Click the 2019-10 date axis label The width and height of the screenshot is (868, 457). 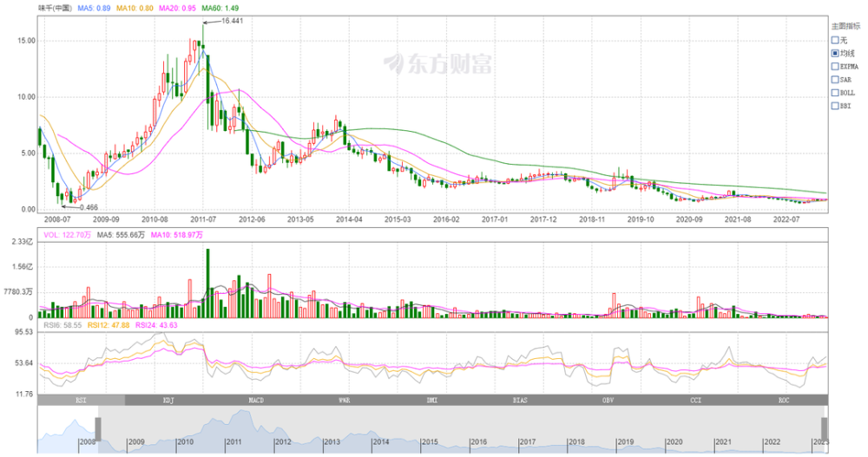[641, 219]
